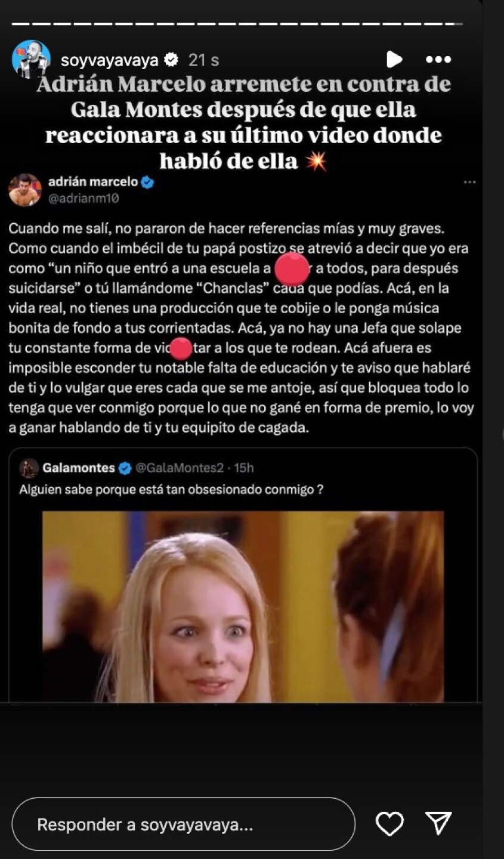Play the paused story
This screenshot has height=859, width=504.
coord(394,59)
